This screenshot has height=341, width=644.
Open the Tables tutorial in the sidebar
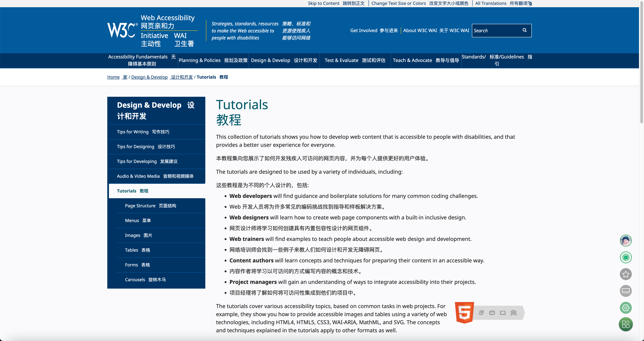pyautogui.click(x=161, y=250)
